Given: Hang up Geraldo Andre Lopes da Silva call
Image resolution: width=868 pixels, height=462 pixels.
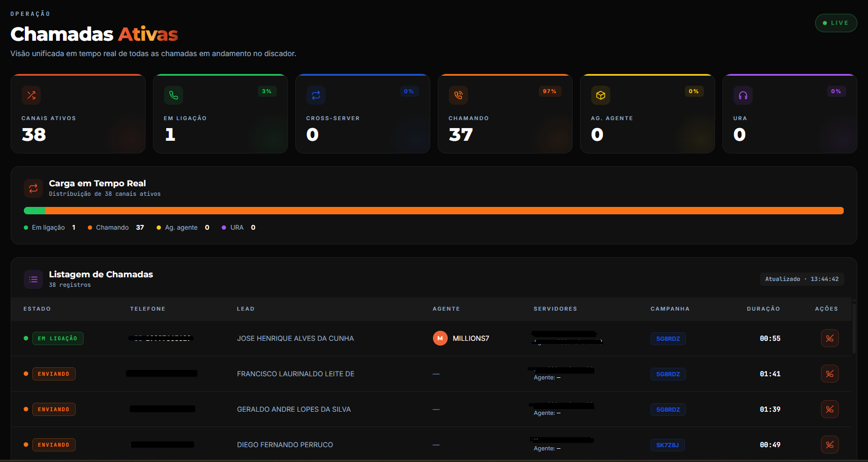Looking at the screenshot, I should (x=830, y=409).
